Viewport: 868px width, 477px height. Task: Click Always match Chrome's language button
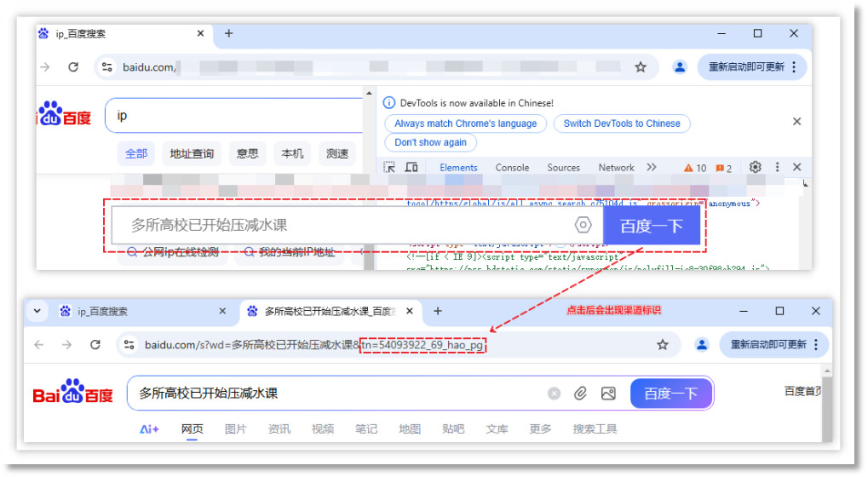pos(465,124)
